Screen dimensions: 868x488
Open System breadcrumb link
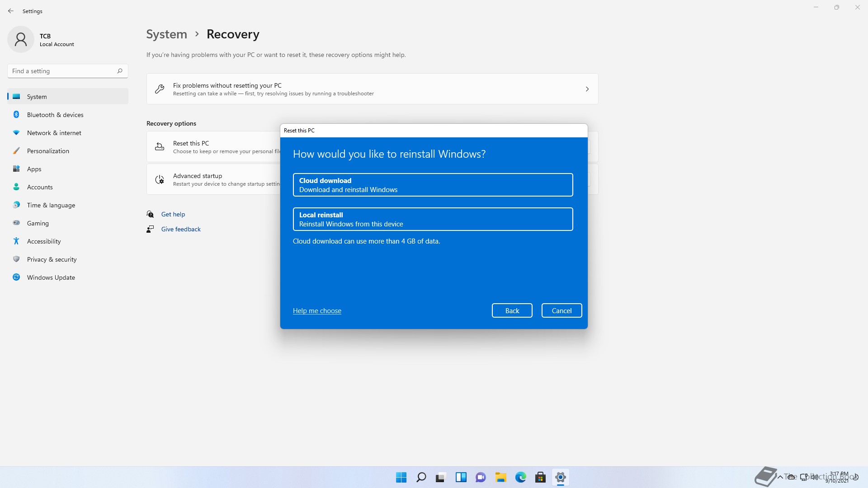(166, 34)
